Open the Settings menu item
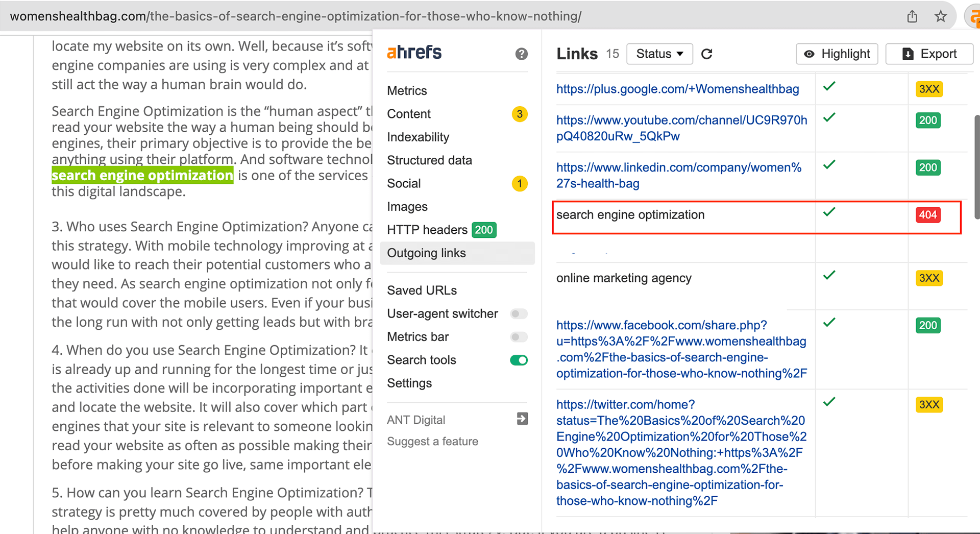 pos(409,383)
